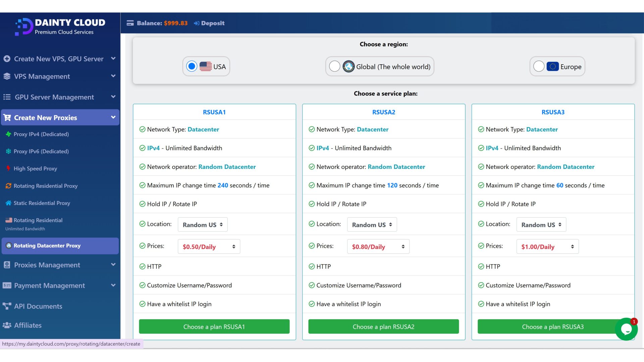
Task: Open RSUSA2 Prices dropdown showing $0.80/Daily
Action: (378, 247)
